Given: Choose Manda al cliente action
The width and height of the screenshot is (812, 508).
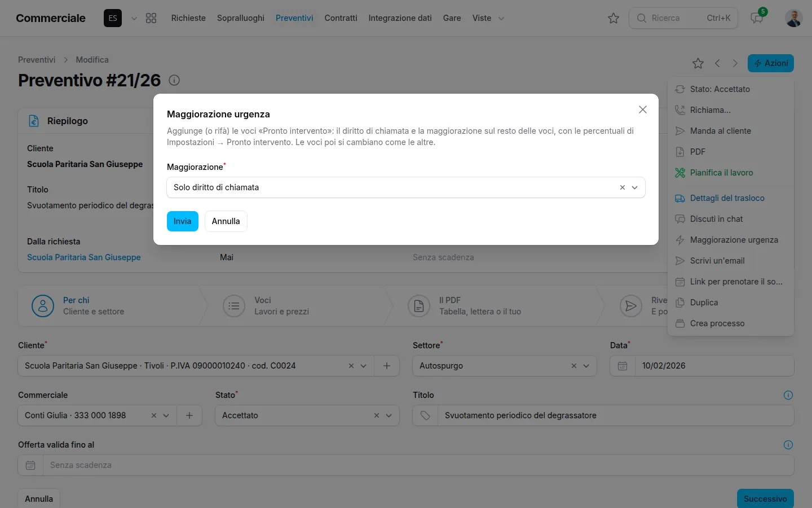Looking at the screenshot, I should pyautogui.click(x=731, y=131).
